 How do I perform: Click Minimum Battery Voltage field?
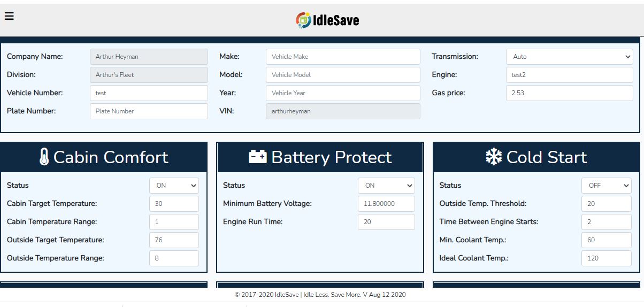point(386,204)
